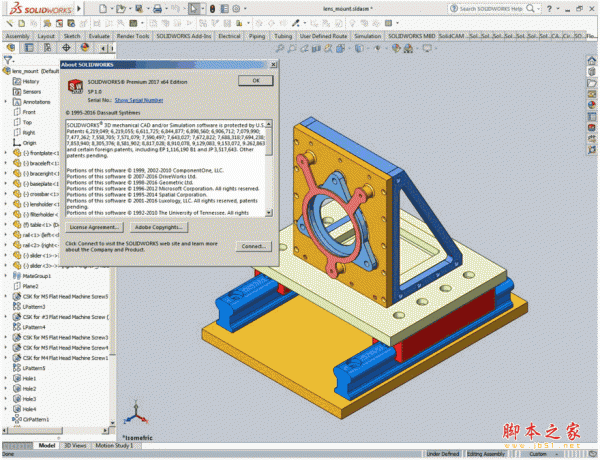Print using the printer icon
This screenshot has width=600, height=460.
point(157,8)
